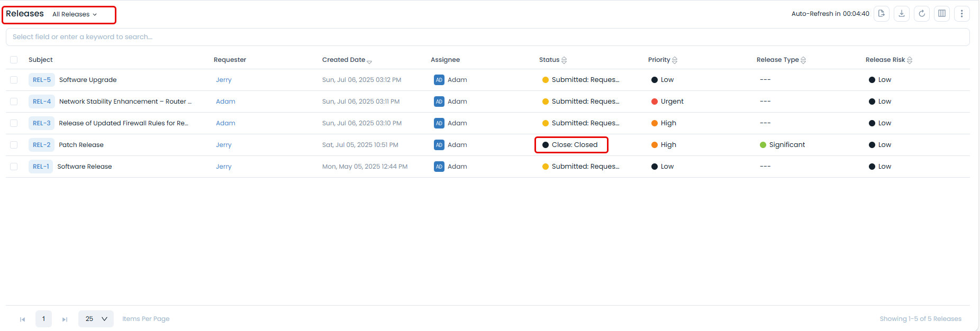Image resolution: width=980 pixels, height=331 pixels.
Task: Click the download icon in the toolbar
Action: tap(902, 14)
